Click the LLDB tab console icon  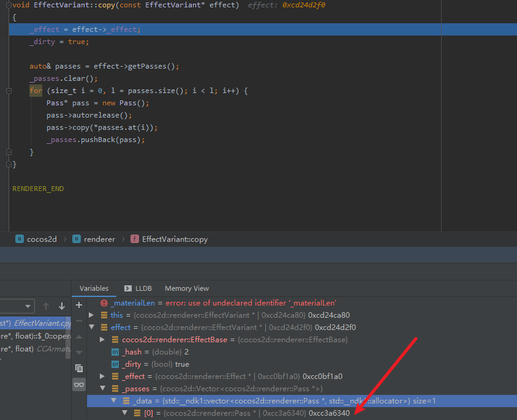127,288
